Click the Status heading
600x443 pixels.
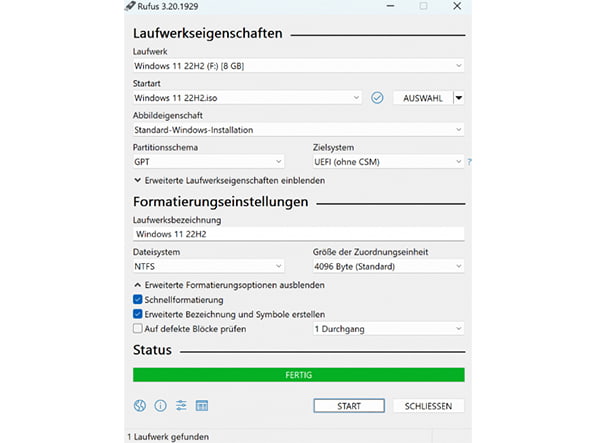[152, 350]
